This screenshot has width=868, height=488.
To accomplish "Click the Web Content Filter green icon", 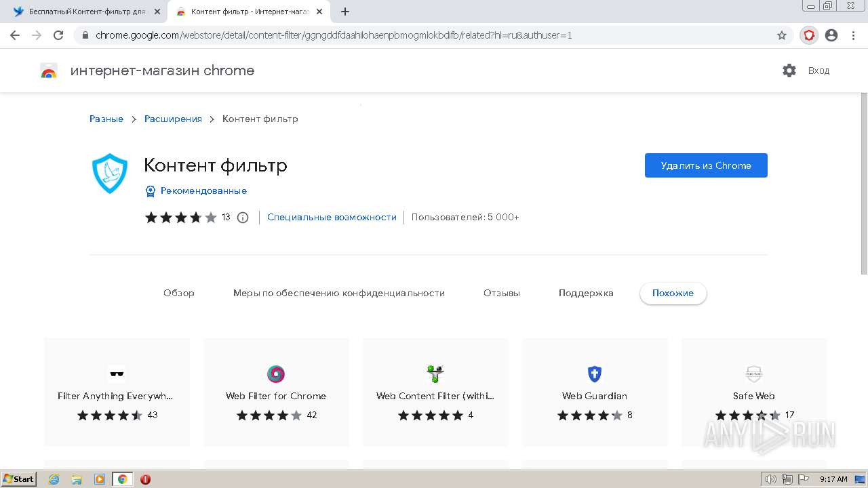I will tap(435, 373).
